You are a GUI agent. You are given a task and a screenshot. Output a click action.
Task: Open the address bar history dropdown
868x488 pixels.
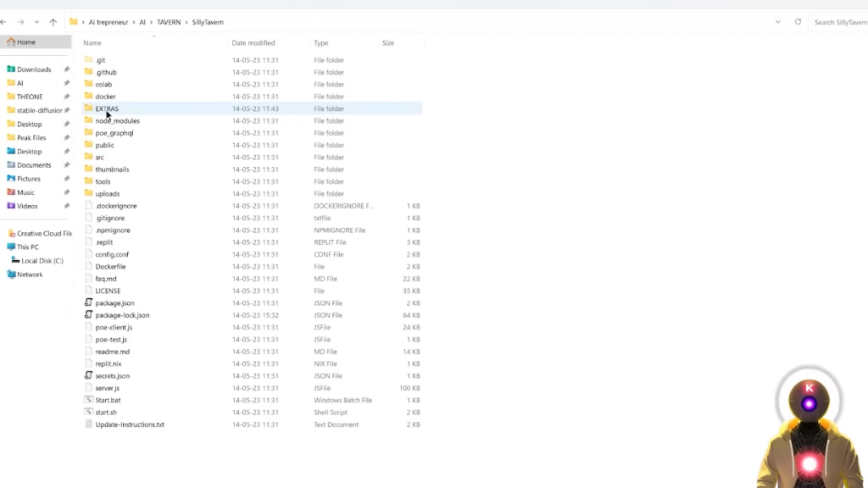coord(778,22)
